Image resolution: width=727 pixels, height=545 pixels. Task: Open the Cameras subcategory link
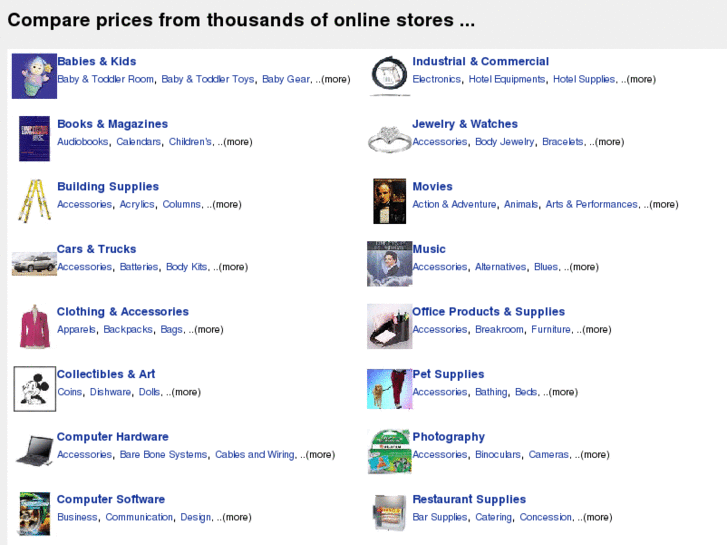click(548, 455)
